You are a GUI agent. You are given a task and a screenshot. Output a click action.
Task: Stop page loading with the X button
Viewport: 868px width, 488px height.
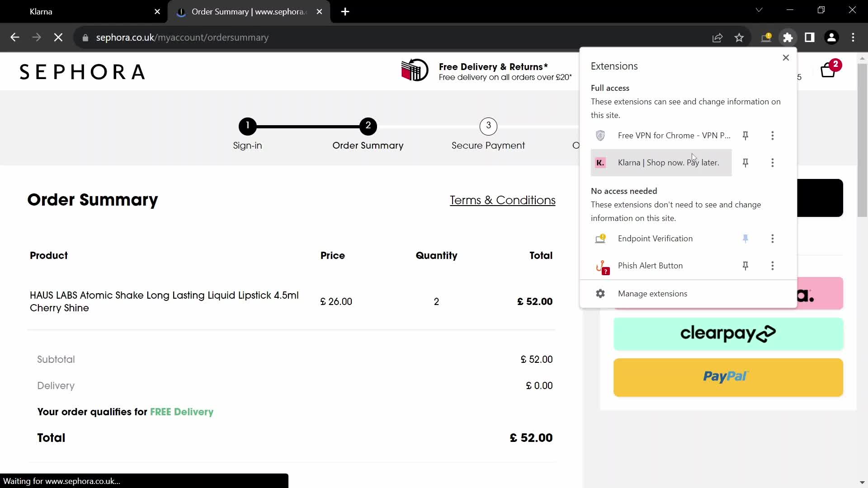click(58, 38)
